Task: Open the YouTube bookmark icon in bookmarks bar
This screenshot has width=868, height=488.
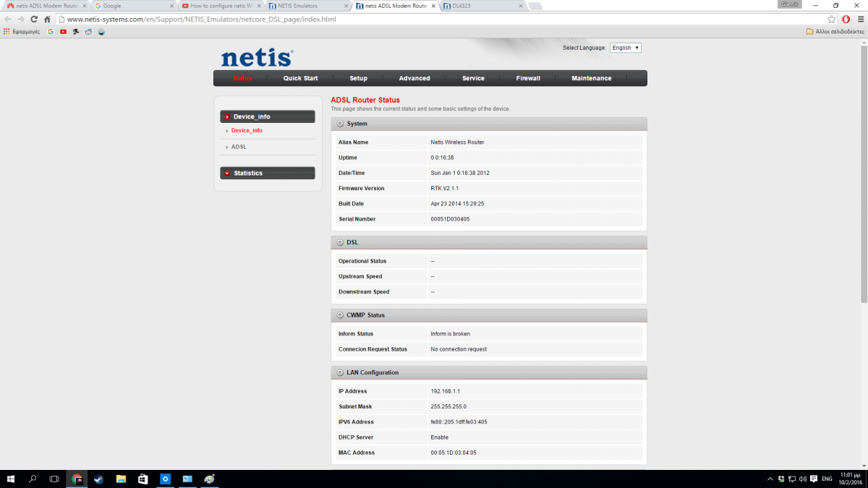Action: pyautogui.click(x=64, y=32)
